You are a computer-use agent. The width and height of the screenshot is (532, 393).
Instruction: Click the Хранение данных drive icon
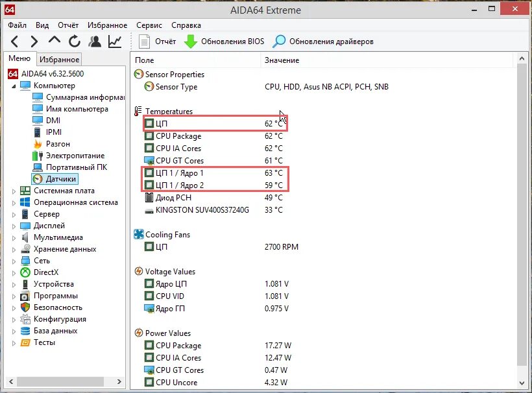click(x=25, y=249)
